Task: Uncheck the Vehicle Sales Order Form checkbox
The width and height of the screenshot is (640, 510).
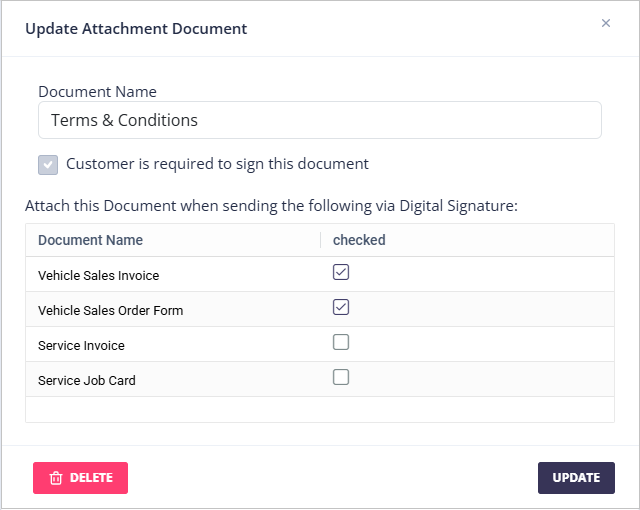Action: coord(341,307)
